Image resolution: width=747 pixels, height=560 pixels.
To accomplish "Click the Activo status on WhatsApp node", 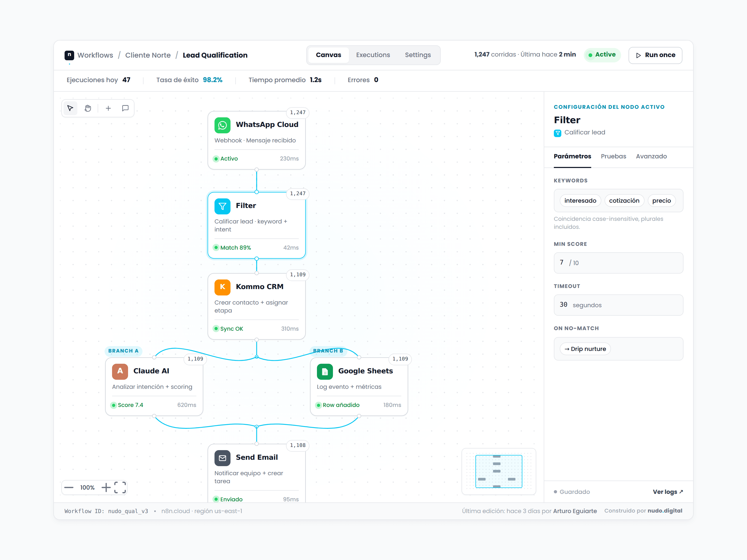I will click(226, 159).
